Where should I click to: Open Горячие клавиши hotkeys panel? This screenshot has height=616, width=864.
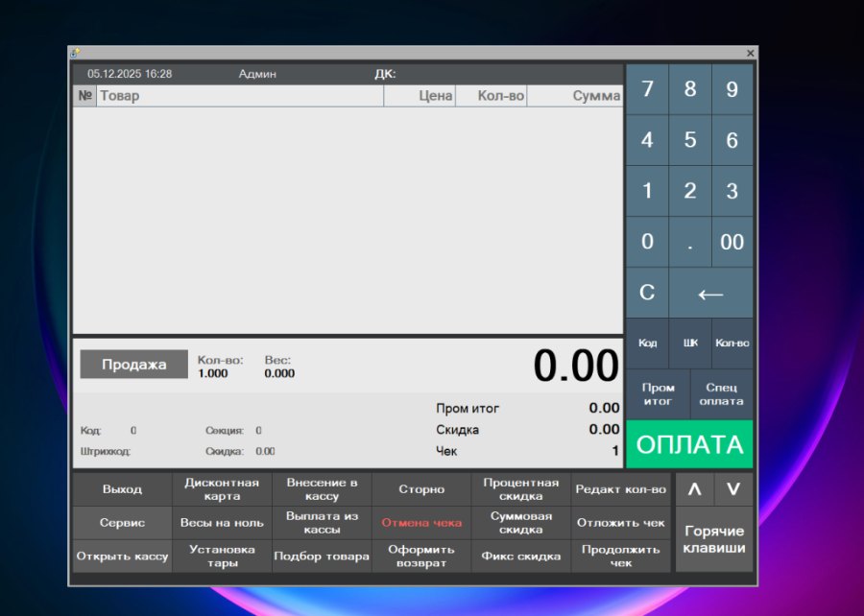coord(714,539)
